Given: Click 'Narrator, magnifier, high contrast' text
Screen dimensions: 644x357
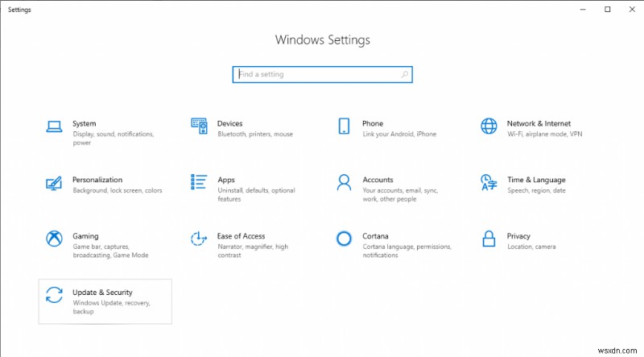Looking at the screenshot, I should (x=253, y=251).
